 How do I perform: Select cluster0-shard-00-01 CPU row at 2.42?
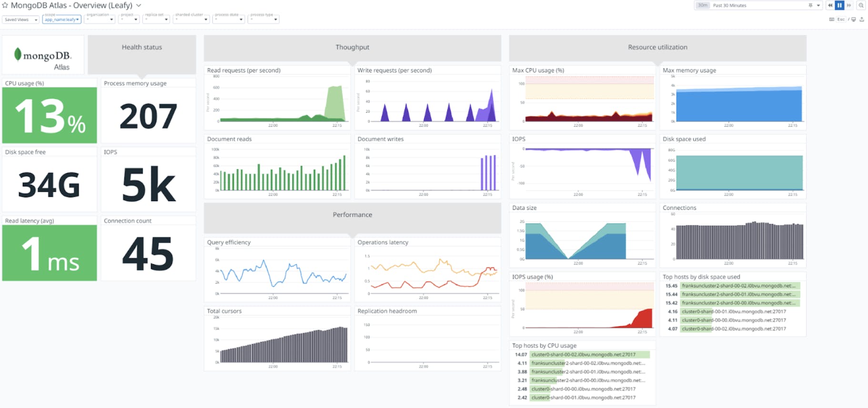click(x=582, y=398)
